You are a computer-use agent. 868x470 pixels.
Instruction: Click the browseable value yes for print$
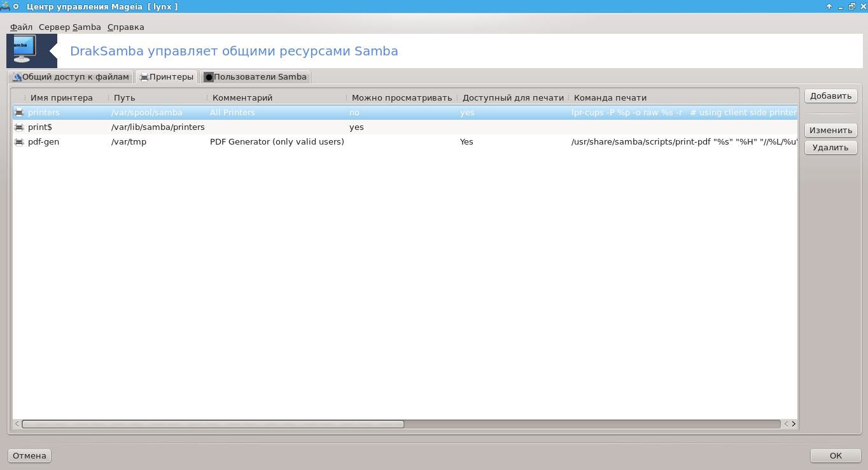pos(356,127)
